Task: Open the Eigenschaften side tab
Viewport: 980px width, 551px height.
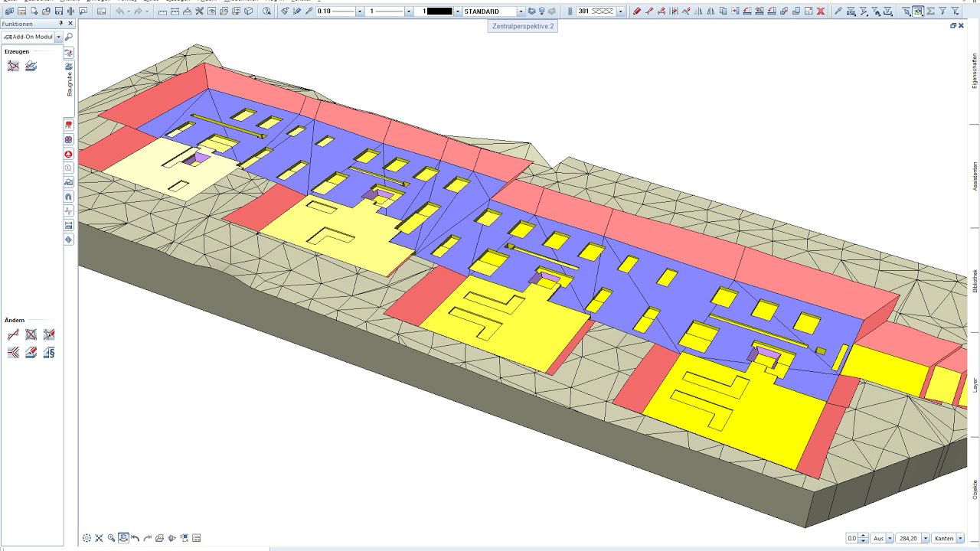Action: pos(974,73)
